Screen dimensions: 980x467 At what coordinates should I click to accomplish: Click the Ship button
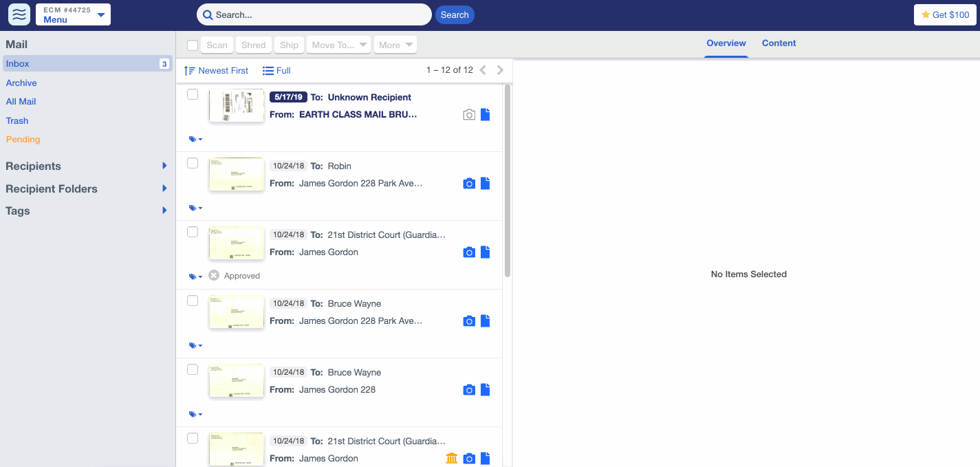pos(289,45)
